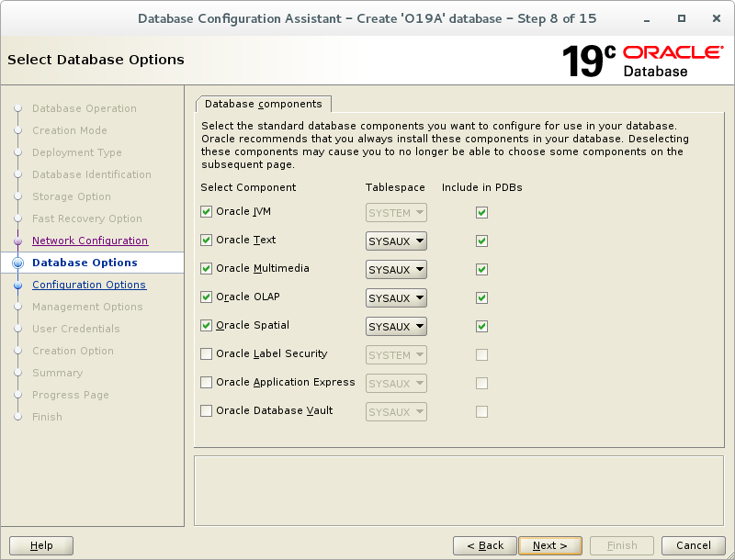The image size is (735, 560).
Task: Click the Oracle 19c Database logo
Action: (642, 62)
